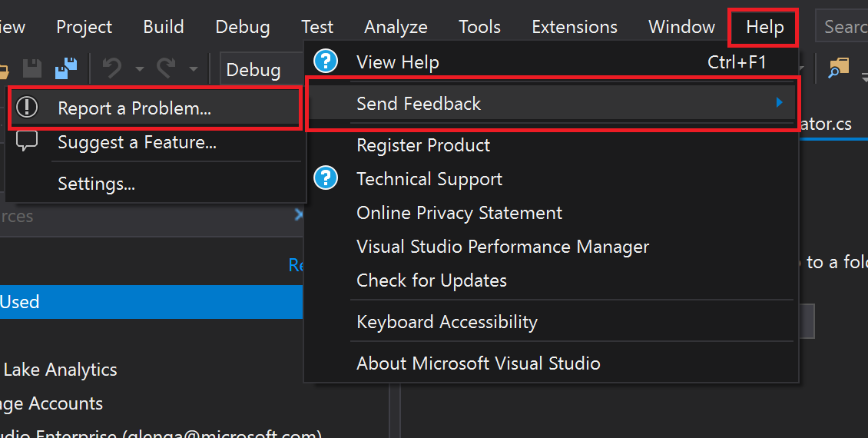868x438 pixels.
Task: Open the Project menu
Action: coord(84,27)
